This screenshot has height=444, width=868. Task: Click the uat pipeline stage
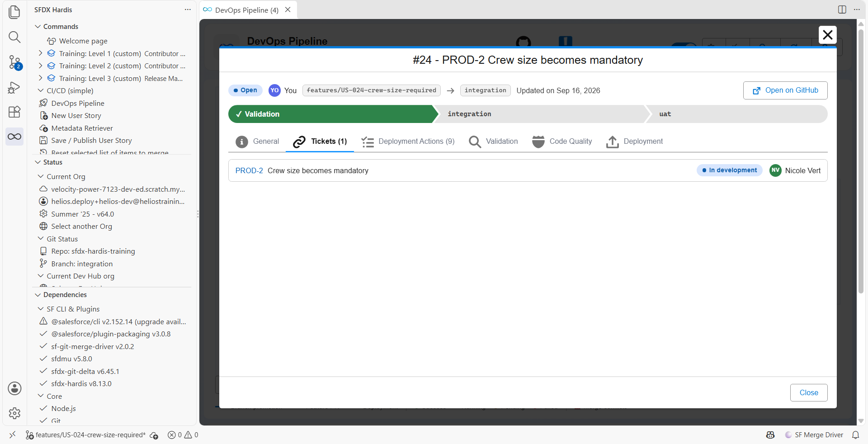coord(739,114)
